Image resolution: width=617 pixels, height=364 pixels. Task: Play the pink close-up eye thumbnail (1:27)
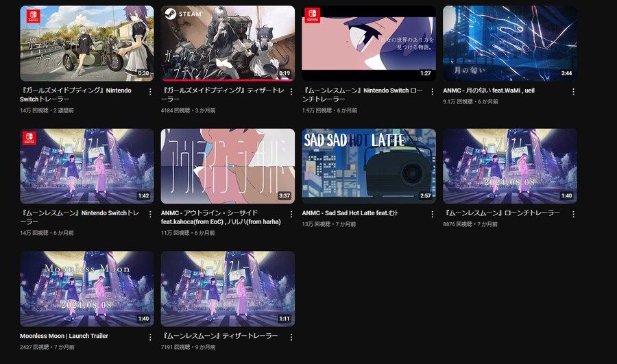[x=369, y=43]
